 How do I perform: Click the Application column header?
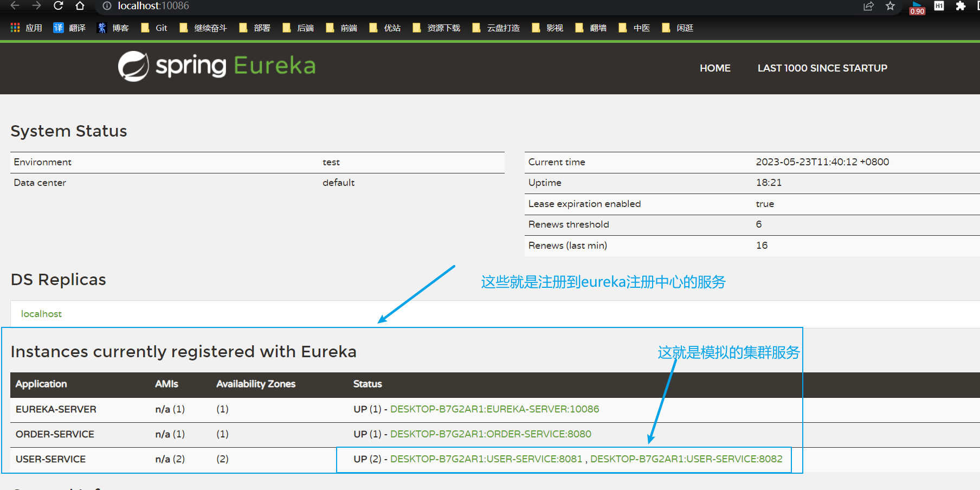point(41,384)
